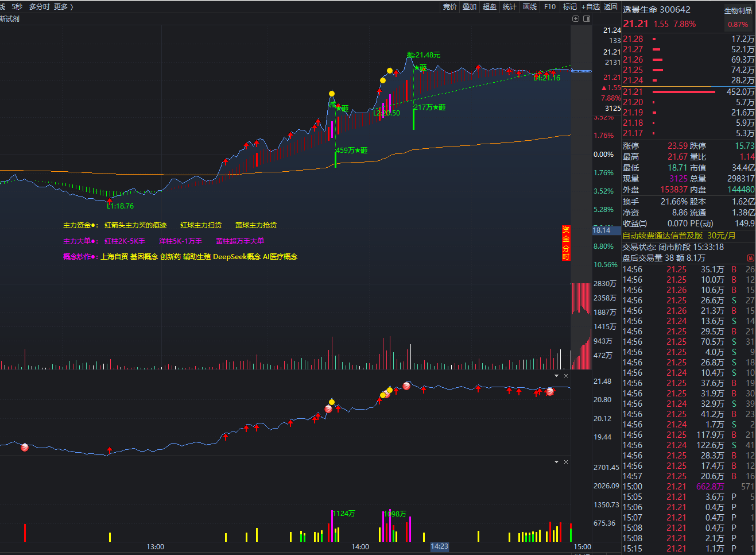Click the L4:21.16 label on chart
This screenshot has height=555, width=756.
pyautogui.click(x=546, y=78)
